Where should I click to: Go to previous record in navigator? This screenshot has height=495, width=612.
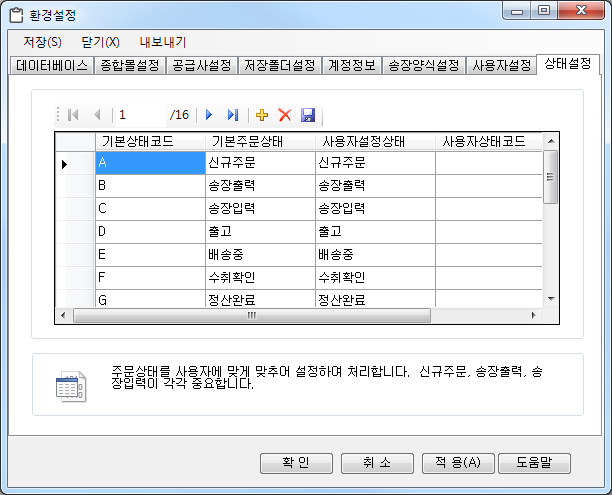tap(97, 115)
